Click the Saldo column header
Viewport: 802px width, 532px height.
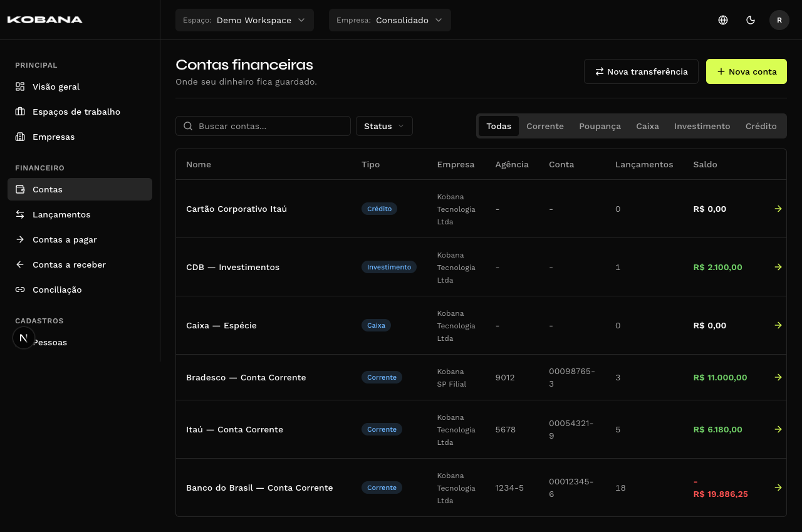point(705,164)
